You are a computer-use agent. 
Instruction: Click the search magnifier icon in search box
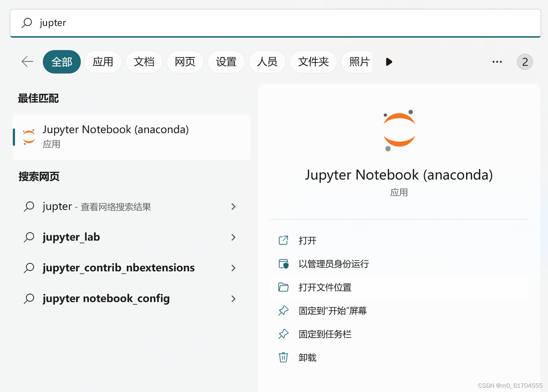coord(27,23)
